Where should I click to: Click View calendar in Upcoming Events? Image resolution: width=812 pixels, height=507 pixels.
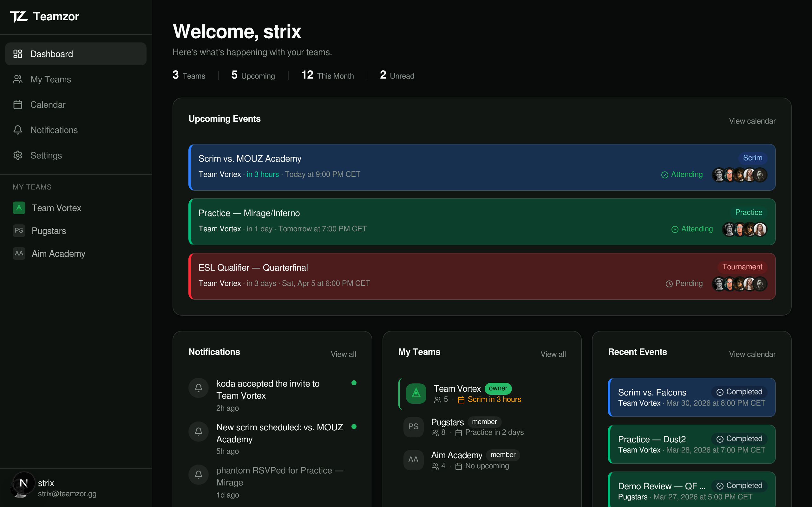coord(752,121)
